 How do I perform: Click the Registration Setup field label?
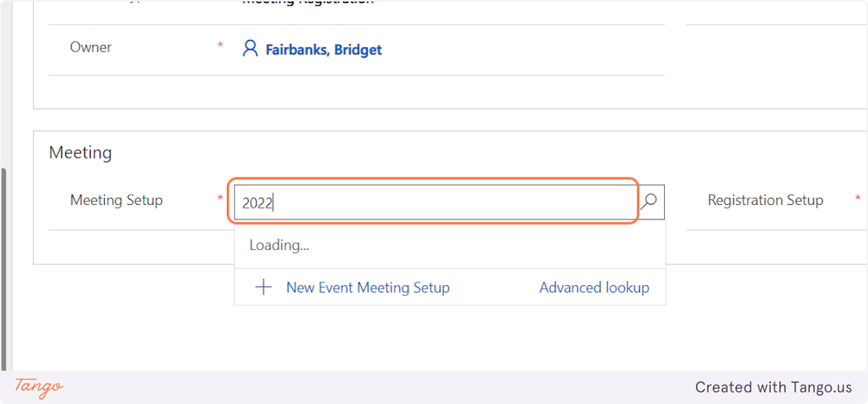pyautogui.click(x=765, y=200)
